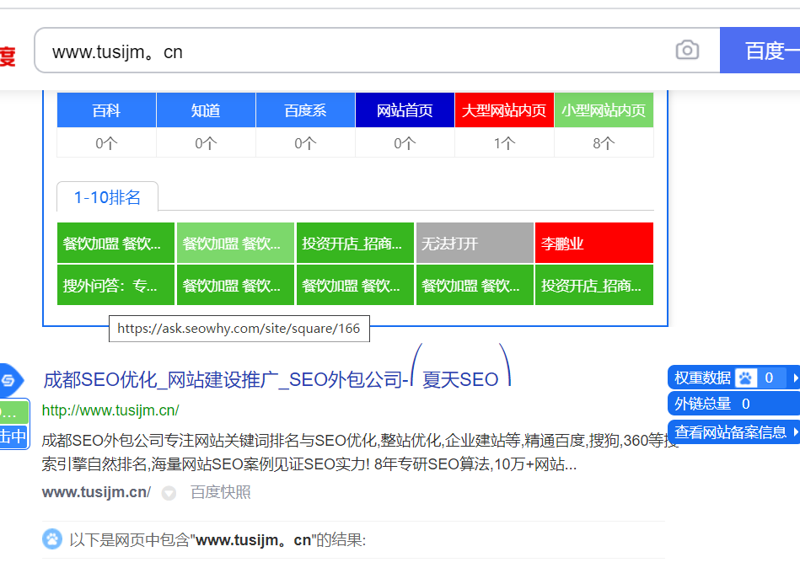
Task: Click the red 李鹏业 ranking cell
Action: click(594, 243)
